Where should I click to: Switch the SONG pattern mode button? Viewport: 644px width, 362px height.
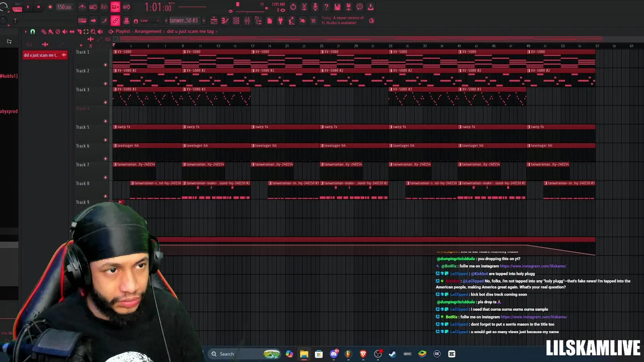[18, 9]
